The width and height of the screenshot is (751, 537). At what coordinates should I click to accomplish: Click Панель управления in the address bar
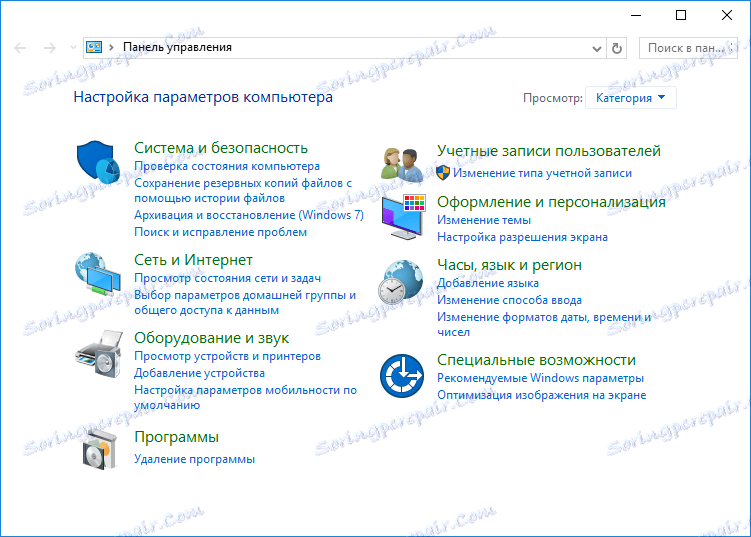177,47
